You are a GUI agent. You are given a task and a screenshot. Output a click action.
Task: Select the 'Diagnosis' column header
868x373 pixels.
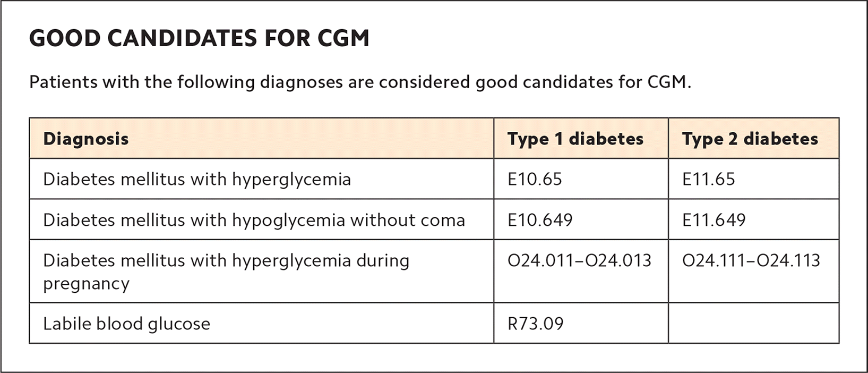[x=86, y=139]
